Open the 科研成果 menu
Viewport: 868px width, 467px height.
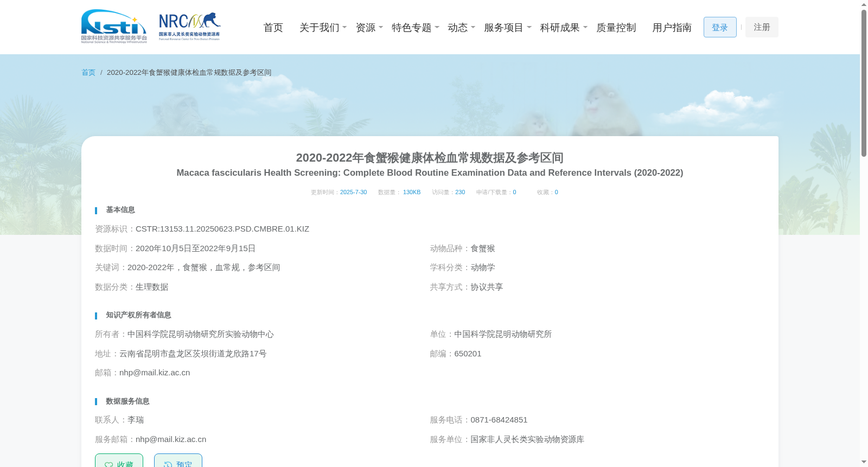560,28
